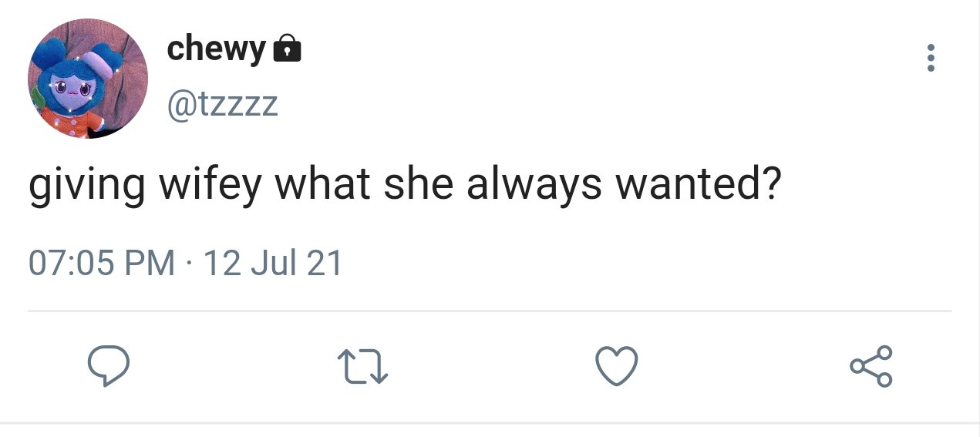
Task: Tap the blue-haired plush doll avatar
Action: pos(89,79)
